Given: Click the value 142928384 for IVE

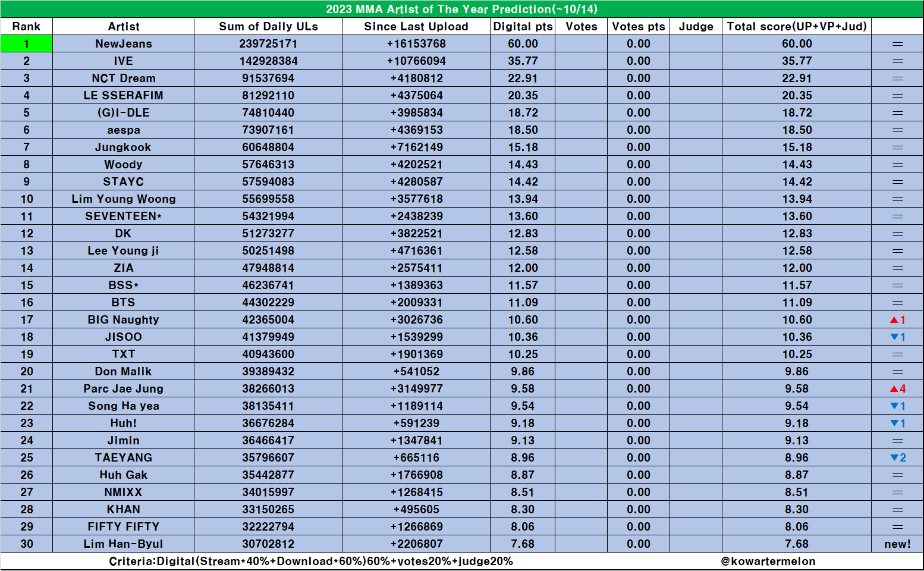Looking at the screenshot, I should 268,61.
